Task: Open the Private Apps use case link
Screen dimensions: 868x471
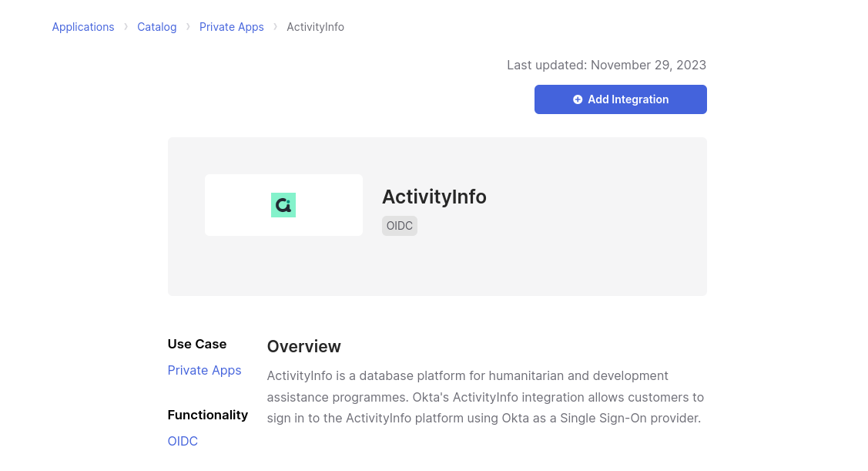Action: 204,370
